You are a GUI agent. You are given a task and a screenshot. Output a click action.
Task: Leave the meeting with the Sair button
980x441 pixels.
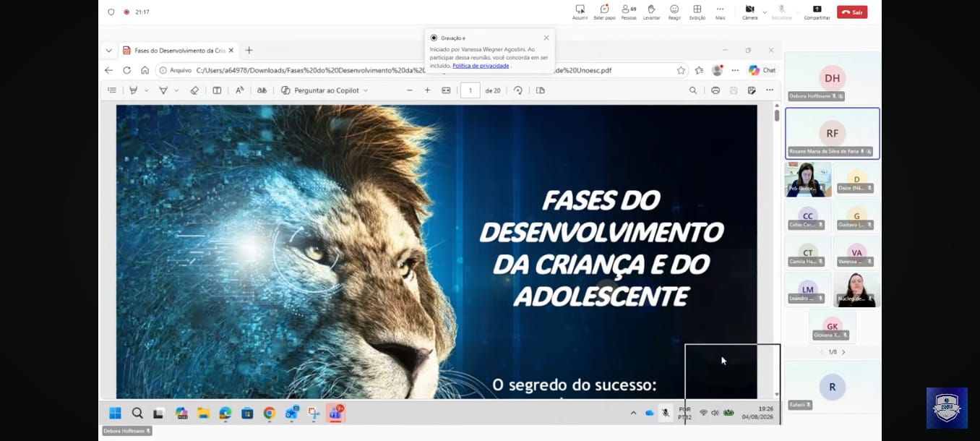852,12
